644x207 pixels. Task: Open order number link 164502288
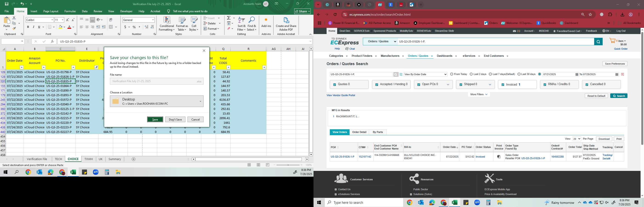[x=557, y=157]
